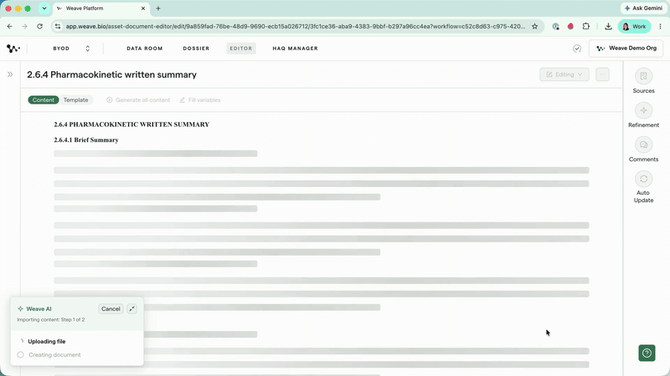Expand the left sidebar with double chevron
This screenshot has height=376, width=670.
tap(10, 74)
